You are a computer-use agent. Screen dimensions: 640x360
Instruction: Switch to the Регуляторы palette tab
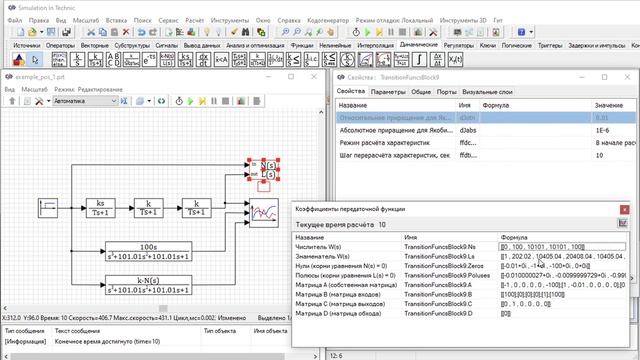click(x=459, y=45)
